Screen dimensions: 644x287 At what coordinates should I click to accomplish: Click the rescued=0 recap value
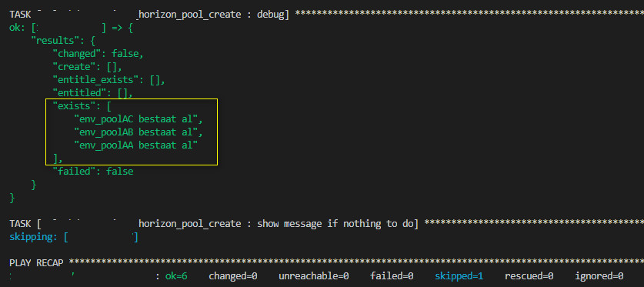tap(529, 276)
